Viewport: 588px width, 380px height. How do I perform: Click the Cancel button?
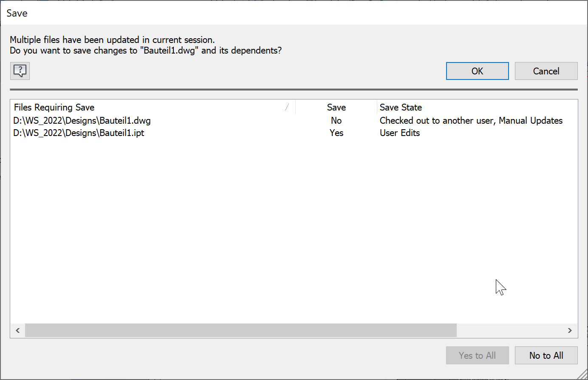pyautogui.click(x=546, y=71)
